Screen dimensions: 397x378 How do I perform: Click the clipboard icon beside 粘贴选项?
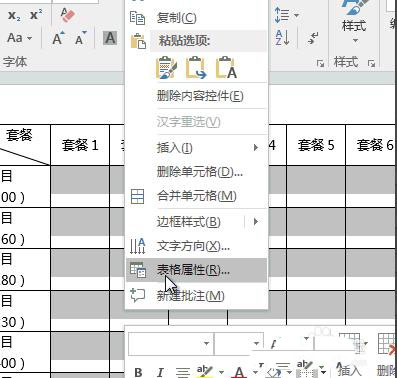138,41
